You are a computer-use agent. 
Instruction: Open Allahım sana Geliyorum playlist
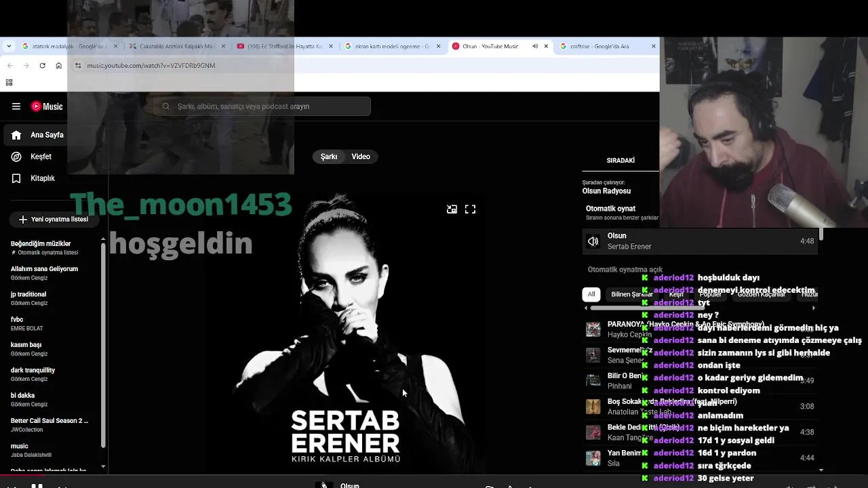[44, 273]
